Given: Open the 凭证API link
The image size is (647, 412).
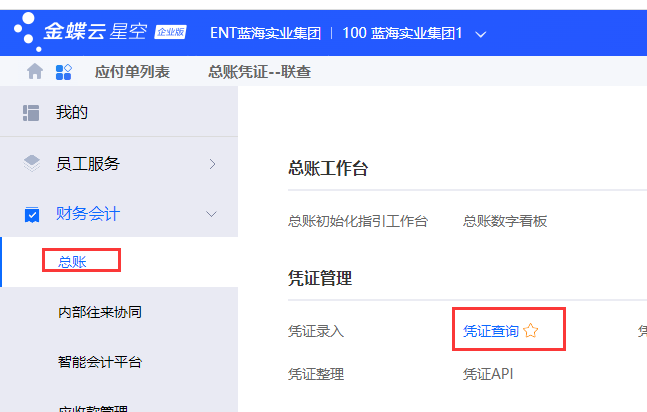Looking at the screenshot, I should pos(487,374).
